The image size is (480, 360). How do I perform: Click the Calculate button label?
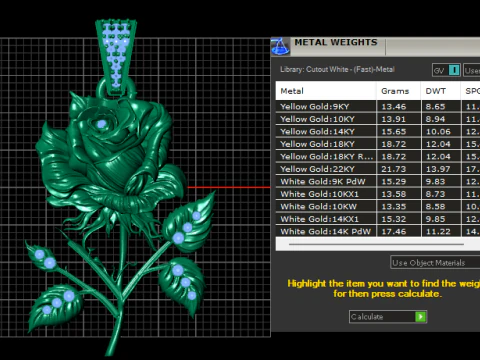(x=367, y=317)
